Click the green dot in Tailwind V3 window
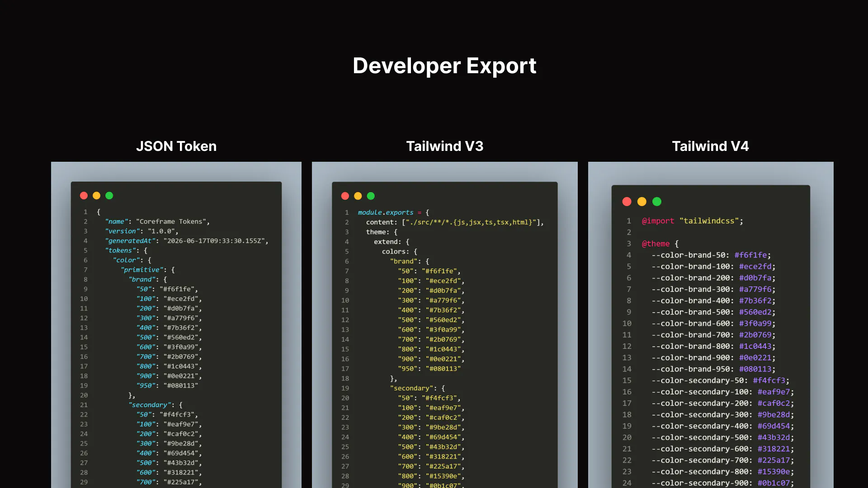 (371, 196)
